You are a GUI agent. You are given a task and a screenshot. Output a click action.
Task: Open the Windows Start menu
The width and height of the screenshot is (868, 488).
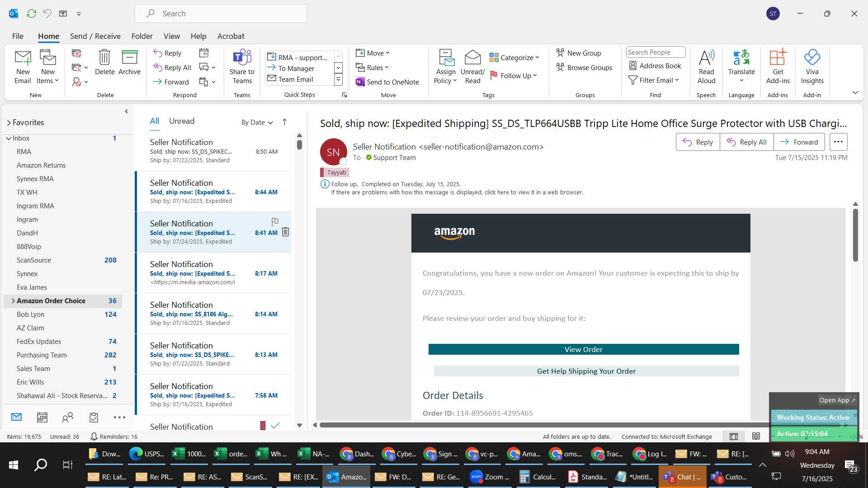pos(14,465)
